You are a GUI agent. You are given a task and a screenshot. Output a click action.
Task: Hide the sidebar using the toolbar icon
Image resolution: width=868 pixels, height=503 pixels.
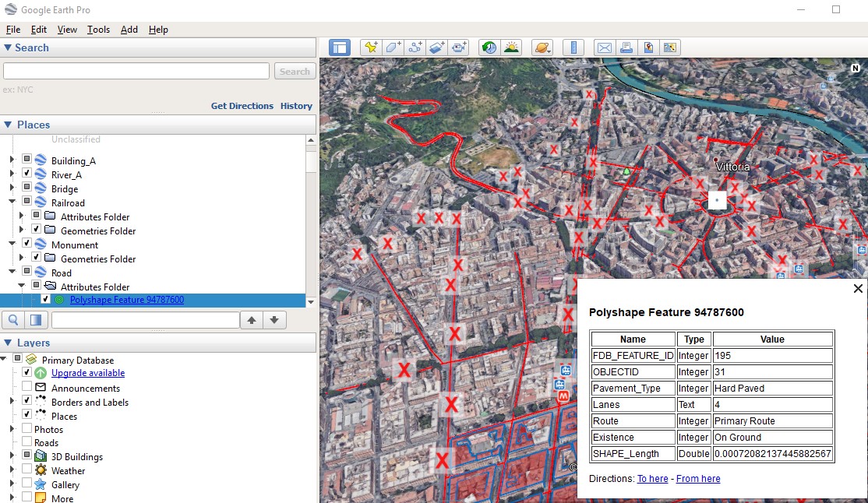pos(340,47)
